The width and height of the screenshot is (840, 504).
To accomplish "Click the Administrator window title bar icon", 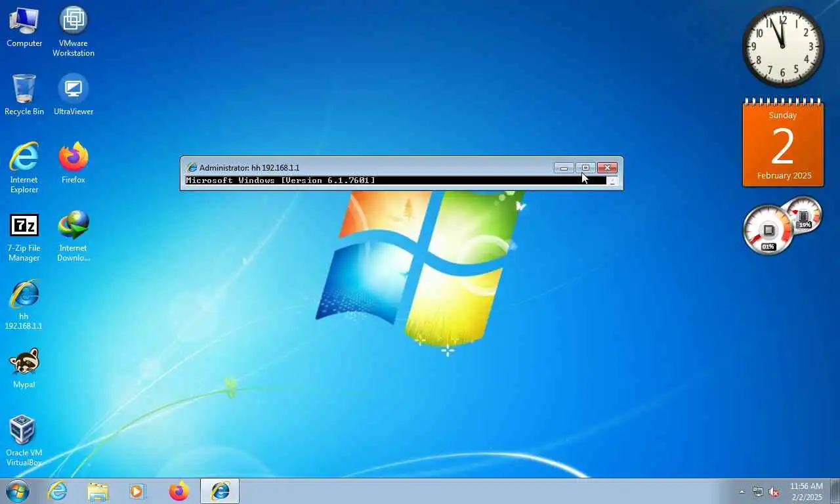I will coord(192,167).
